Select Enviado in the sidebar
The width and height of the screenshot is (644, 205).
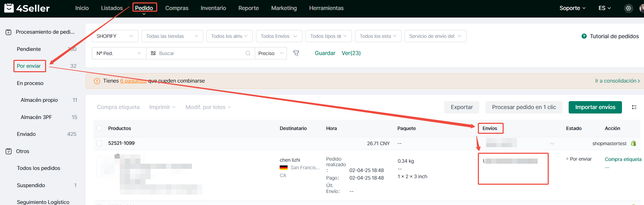pyautogui.click(x=26, y=134)
